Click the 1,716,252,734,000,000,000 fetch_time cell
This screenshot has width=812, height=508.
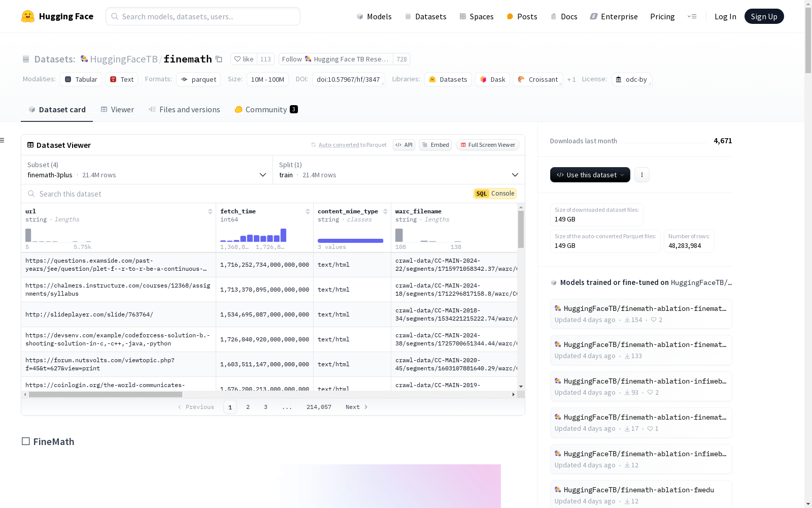tap(264, 265)
